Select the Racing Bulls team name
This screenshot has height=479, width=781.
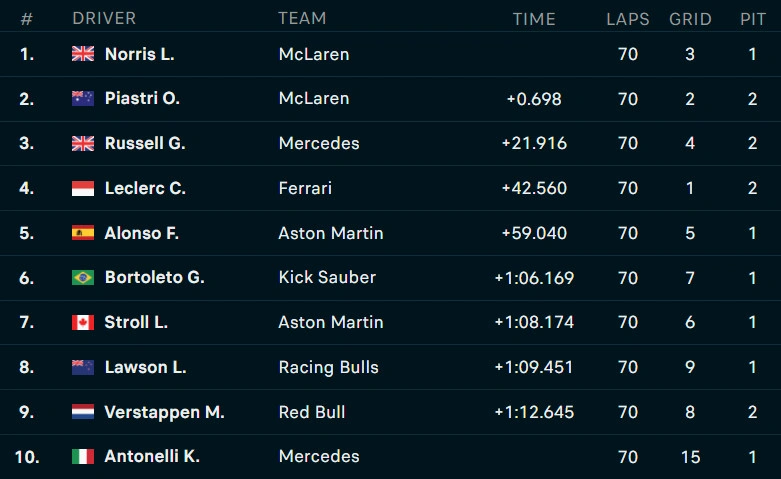coord(328,367)
